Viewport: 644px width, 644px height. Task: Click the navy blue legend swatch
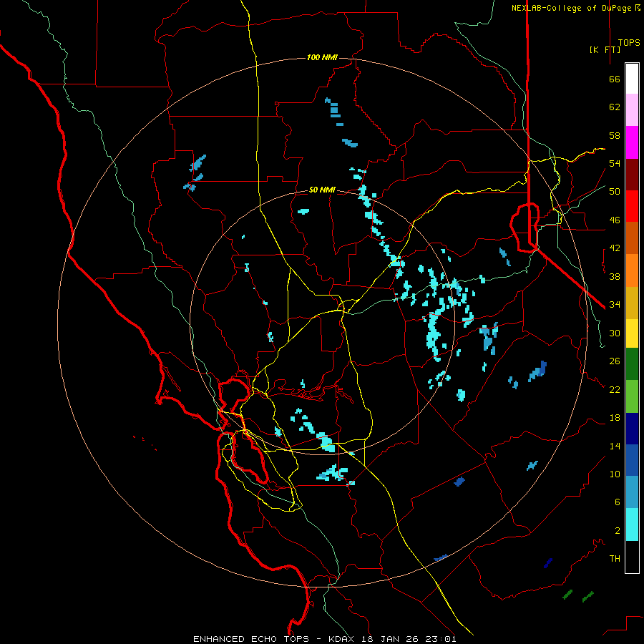tap(632, 429)
